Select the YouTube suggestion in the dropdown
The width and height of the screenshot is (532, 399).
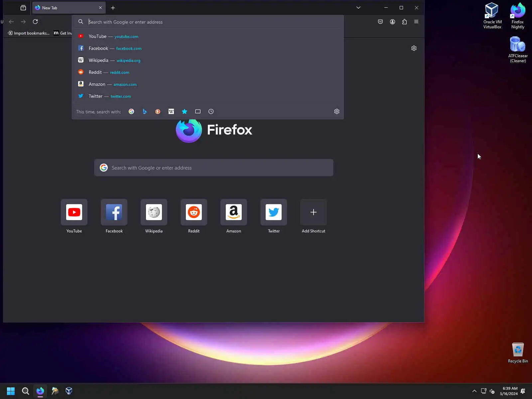[208, 36]
